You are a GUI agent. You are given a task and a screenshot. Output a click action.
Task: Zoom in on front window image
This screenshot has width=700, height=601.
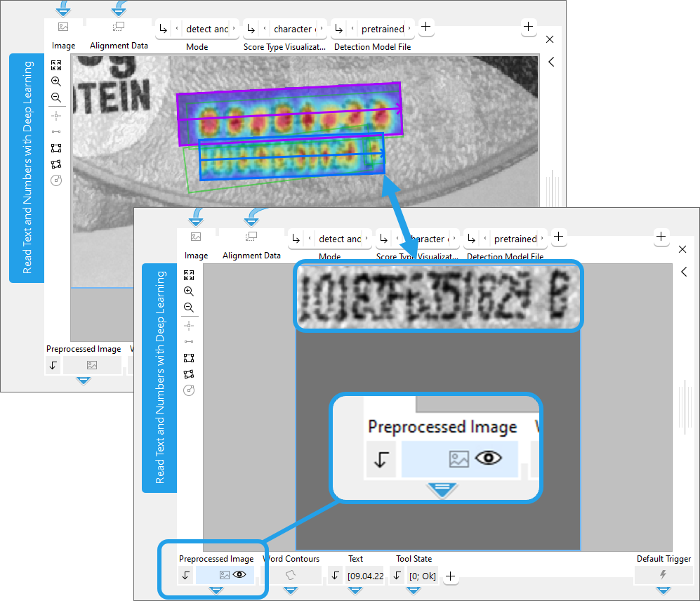(189, 291)
